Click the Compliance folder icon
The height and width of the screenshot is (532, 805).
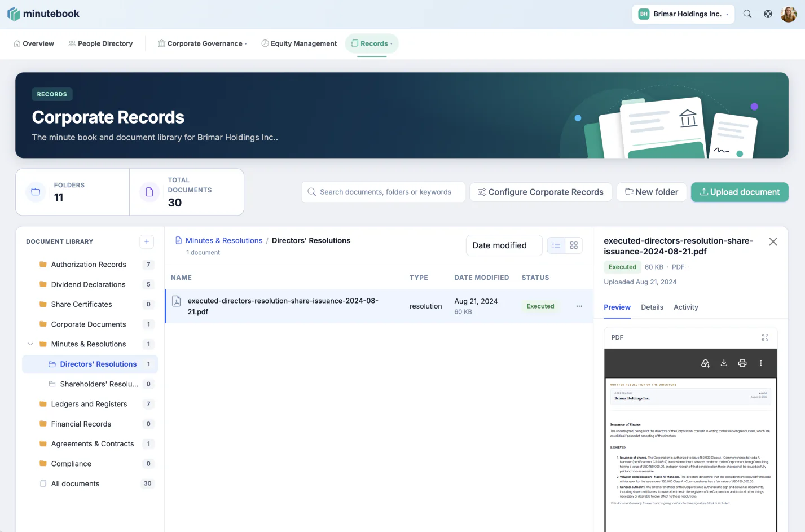[43, 464]
